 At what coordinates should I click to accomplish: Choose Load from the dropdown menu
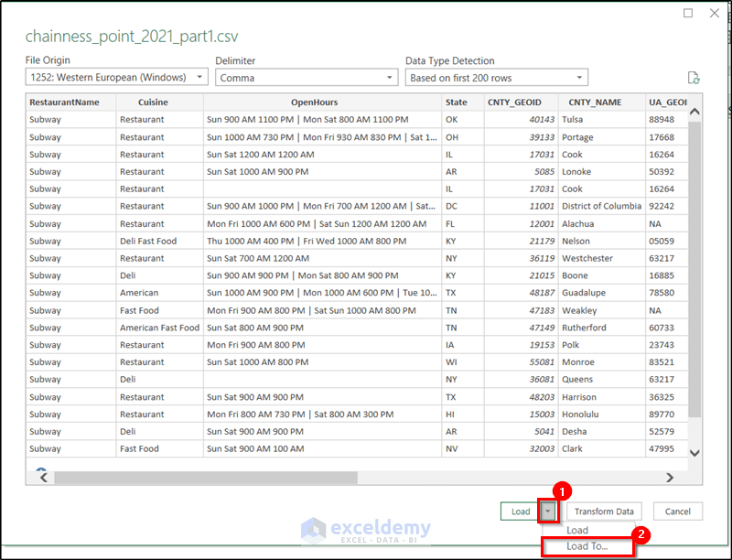point(577,530)
